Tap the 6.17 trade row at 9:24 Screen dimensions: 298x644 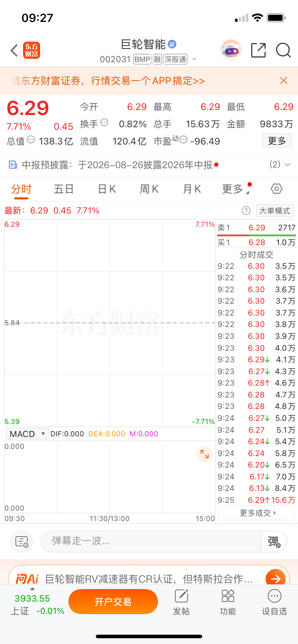256,477
